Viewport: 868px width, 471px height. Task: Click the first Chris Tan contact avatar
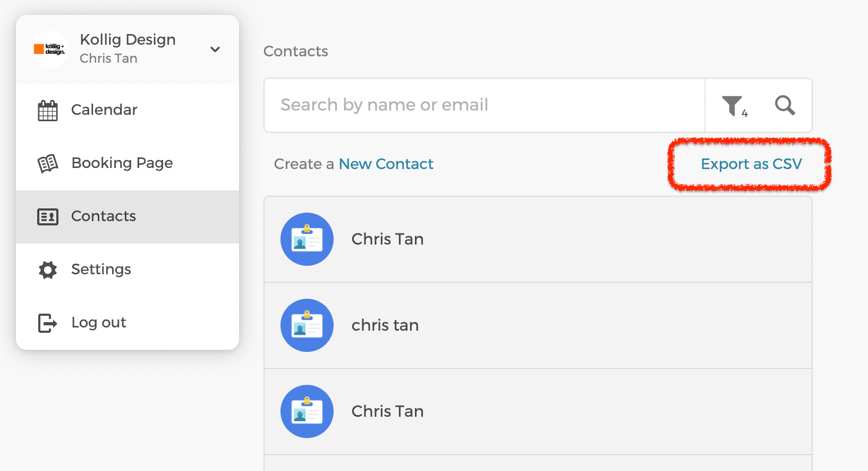pyautogui.click(x=307, y=239)
